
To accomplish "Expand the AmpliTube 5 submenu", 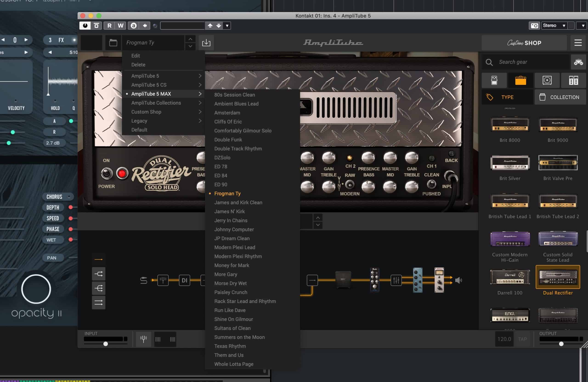I will (164, 76).
